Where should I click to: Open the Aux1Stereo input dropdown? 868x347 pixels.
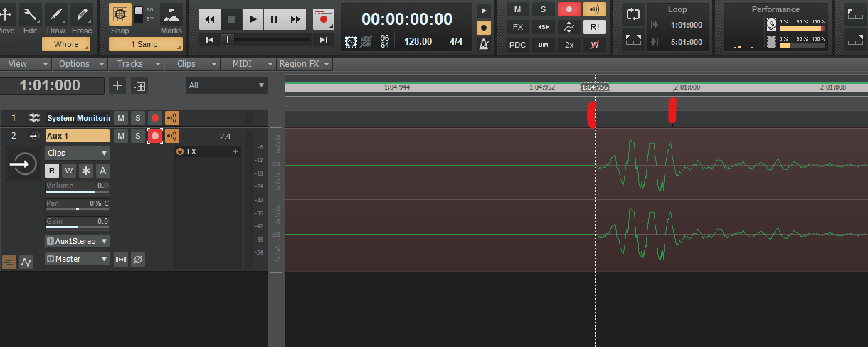78,241
